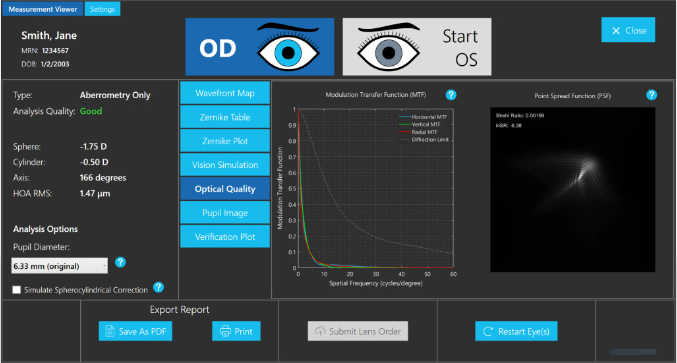Click the Radial MTF legend entry
Screen dimensions: 677x363
point(418,132)
